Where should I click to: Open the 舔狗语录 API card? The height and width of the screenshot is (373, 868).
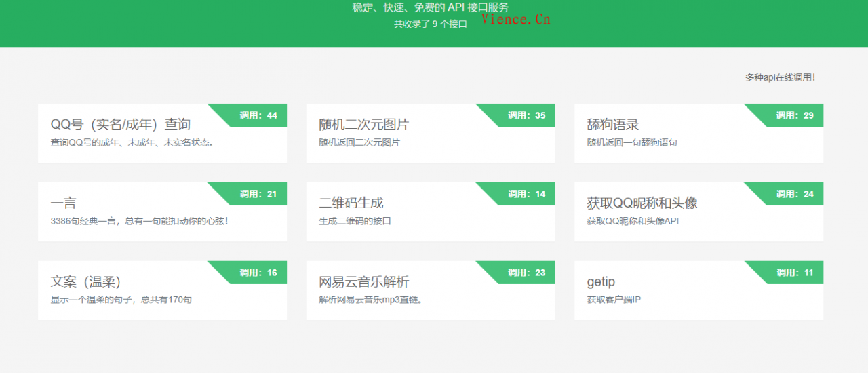point(698,134)
